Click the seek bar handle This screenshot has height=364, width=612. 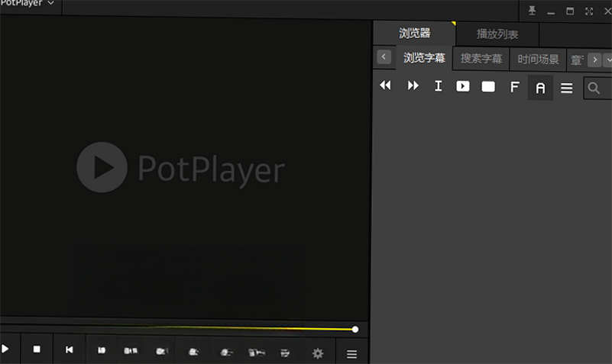tap(355, 330)
